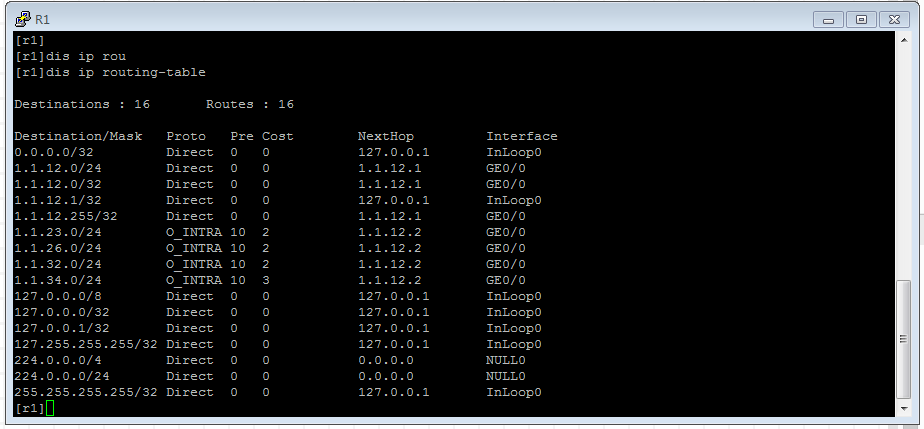
Task: Click next hop 1.1.12.1 in the 1.1.12.255/32 row
Action: (x=390, y=216)
